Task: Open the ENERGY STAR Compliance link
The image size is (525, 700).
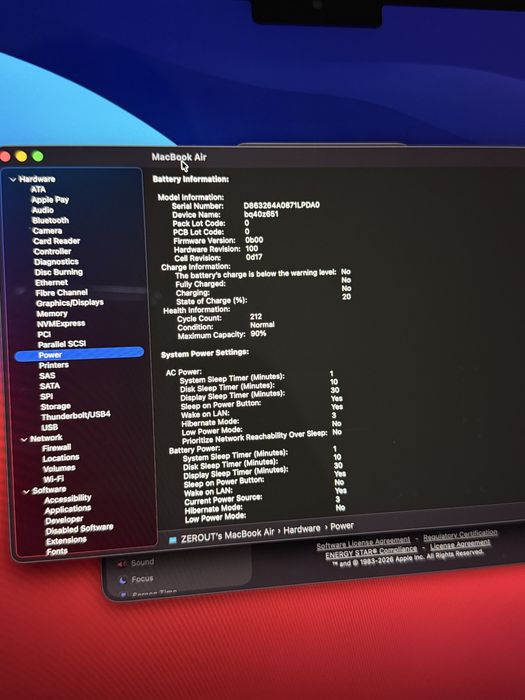Action: 371,553
